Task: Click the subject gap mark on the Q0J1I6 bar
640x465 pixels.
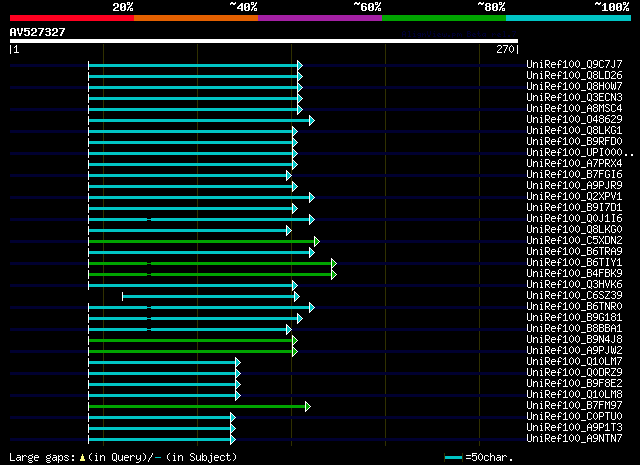Action: [x=149, y=220]
